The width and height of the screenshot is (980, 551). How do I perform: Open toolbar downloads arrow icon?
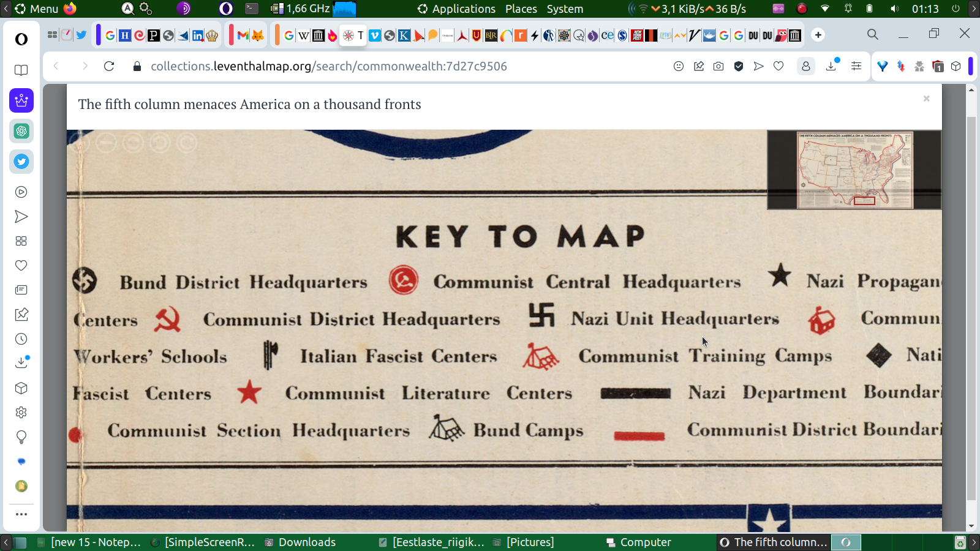click(x=832, y=66)
